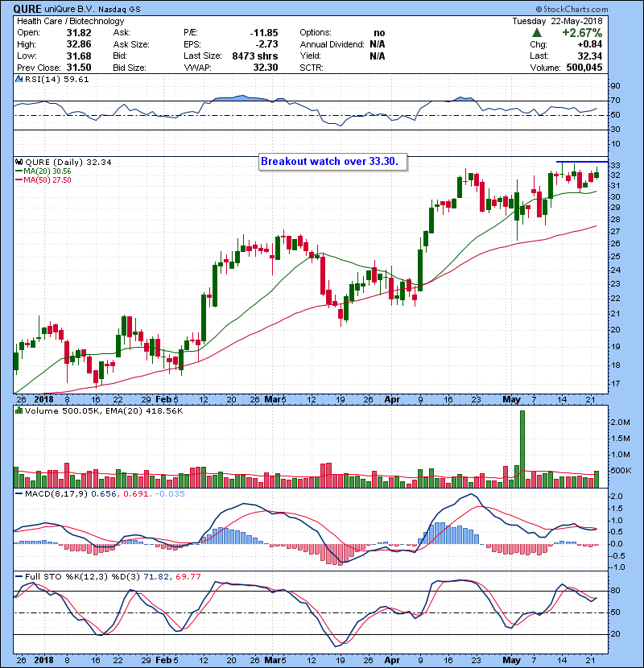Image resolution: width=644 pixels, height=668 pixels.
Task: Click the stochastic %D value 69.77
Action: tap(188, 577)
